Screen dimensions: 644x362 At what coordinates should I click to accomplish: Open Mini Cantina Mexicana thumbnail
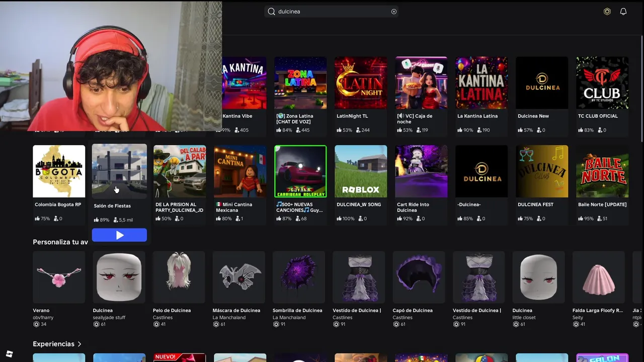(x=240, y=171)
